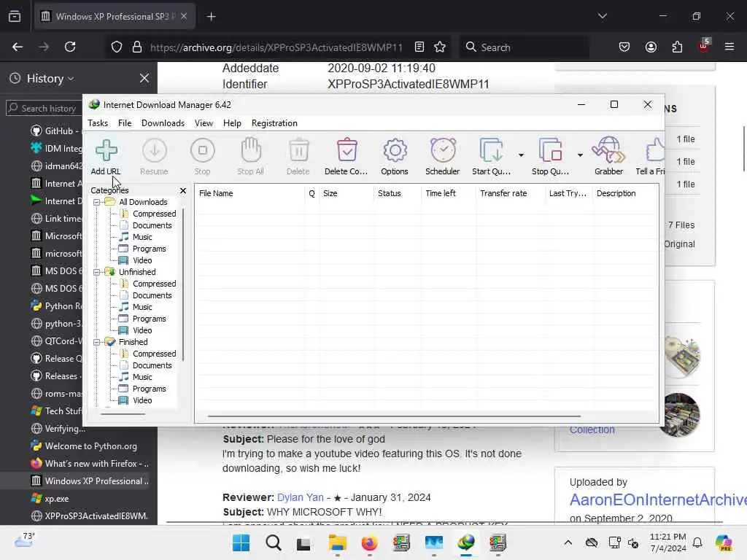Click the download list horizontal scrollbar
Screen dimensions: 747x560
click(394, 416)
